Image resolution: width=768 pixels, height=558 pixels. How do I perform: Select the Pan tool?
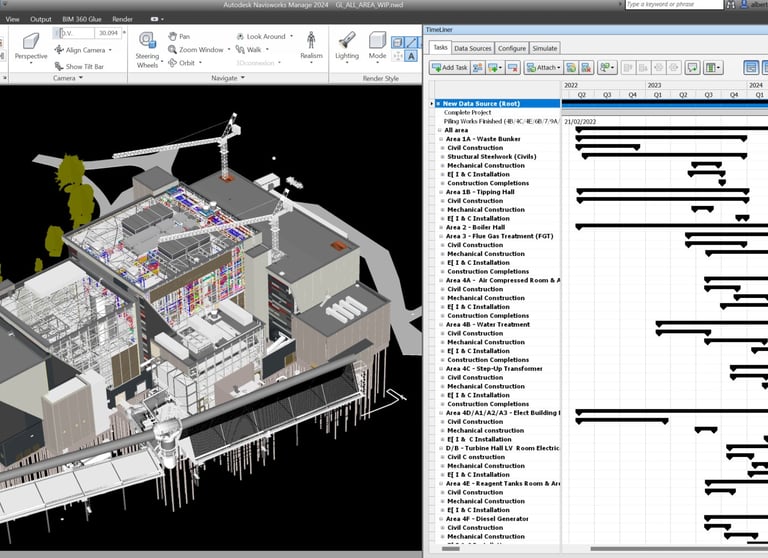178,36
